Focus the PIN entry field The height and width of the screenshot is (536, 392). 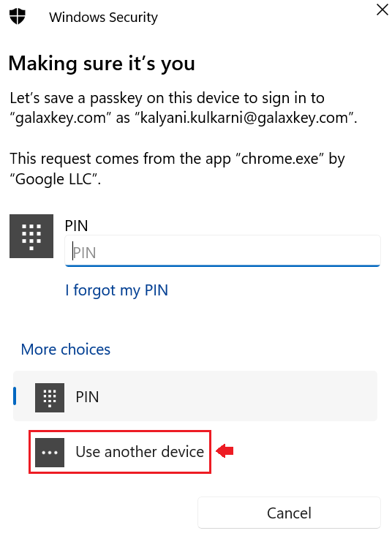(x=222, y=251)
